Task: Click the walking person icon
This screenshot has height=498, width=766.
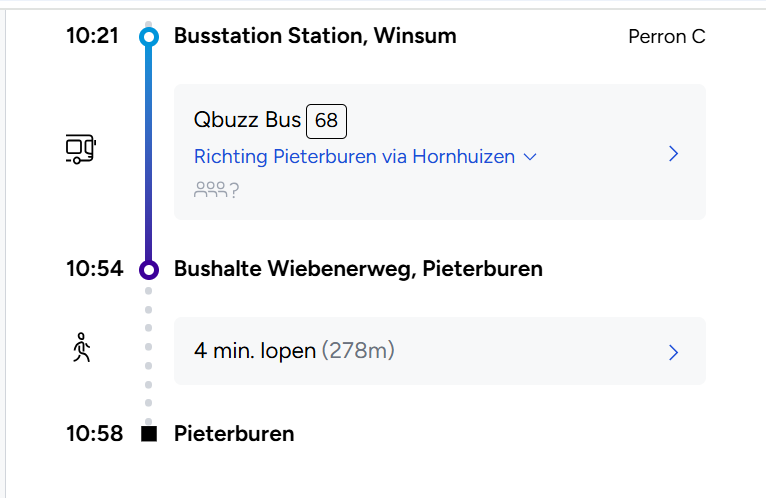Action: coord(81,348)
